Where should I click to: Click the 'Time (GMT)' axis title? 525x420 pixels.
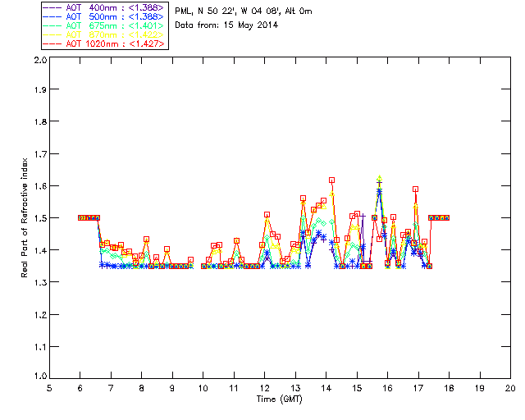pyautogui.click(x=279, y=399)
